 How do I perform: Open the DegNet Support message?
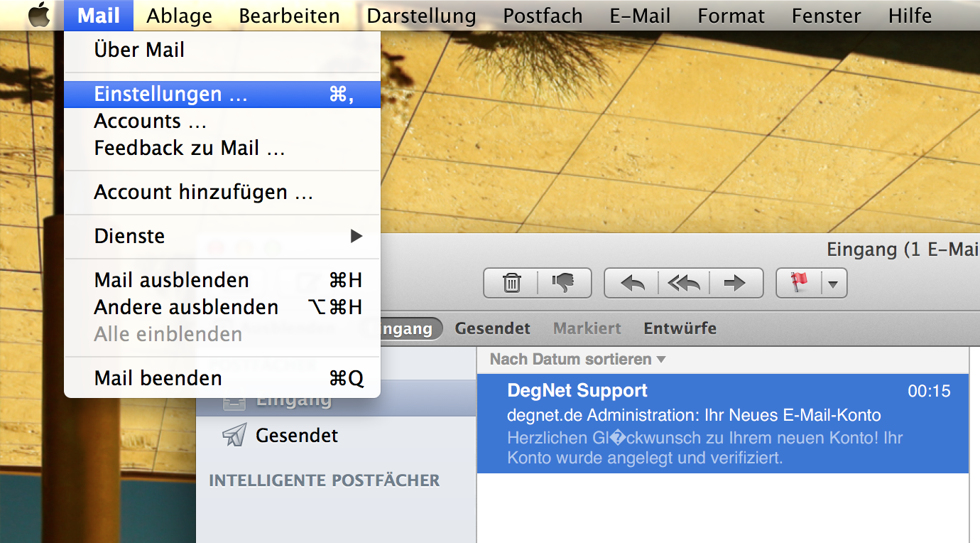tap(723, 424)
